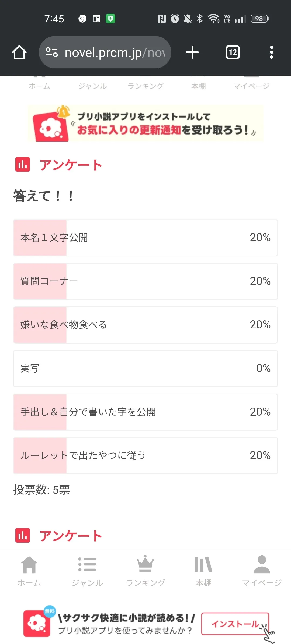Screen dimensions: 291x644
Task: Tap the Chrome home icon
Action: click(x=19, y=52)
